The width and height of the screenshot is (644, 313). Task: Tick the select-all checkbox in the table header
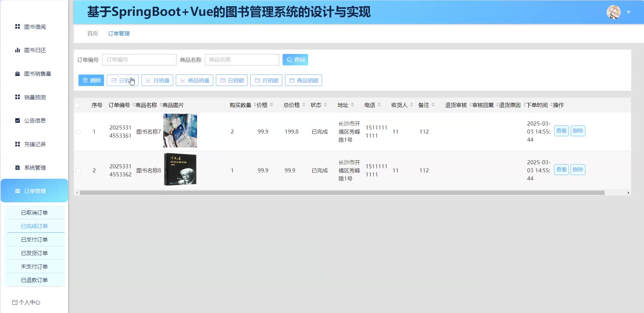click(77, 105)
